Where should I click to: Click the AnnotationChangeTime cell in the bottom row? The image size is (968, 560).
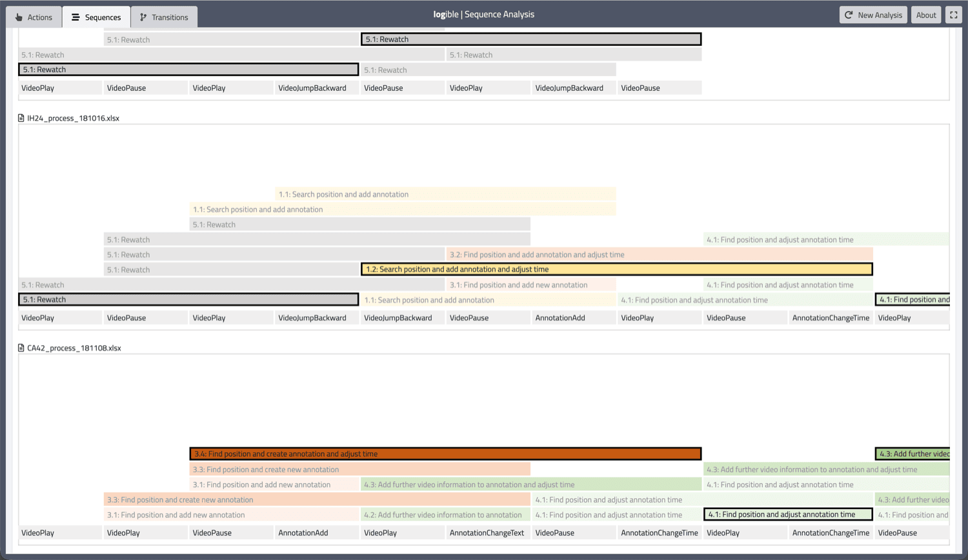pos(659,532)
